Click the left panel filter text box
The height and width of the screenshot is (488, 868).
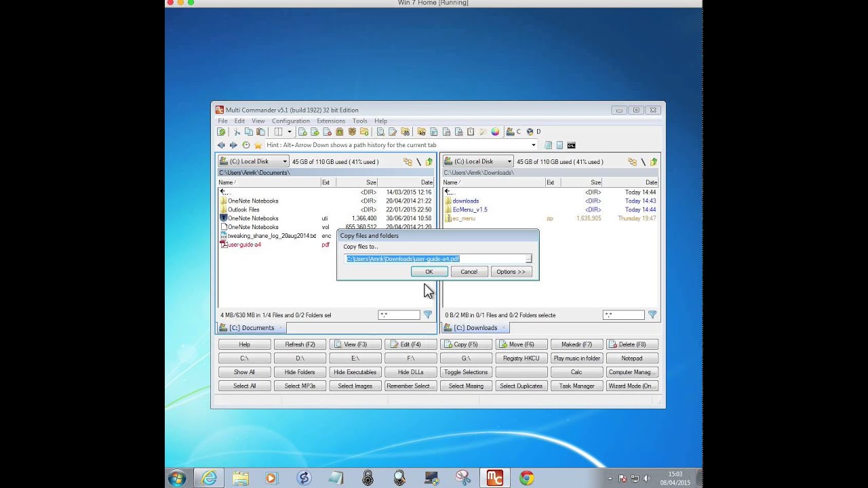click(399, 315)
